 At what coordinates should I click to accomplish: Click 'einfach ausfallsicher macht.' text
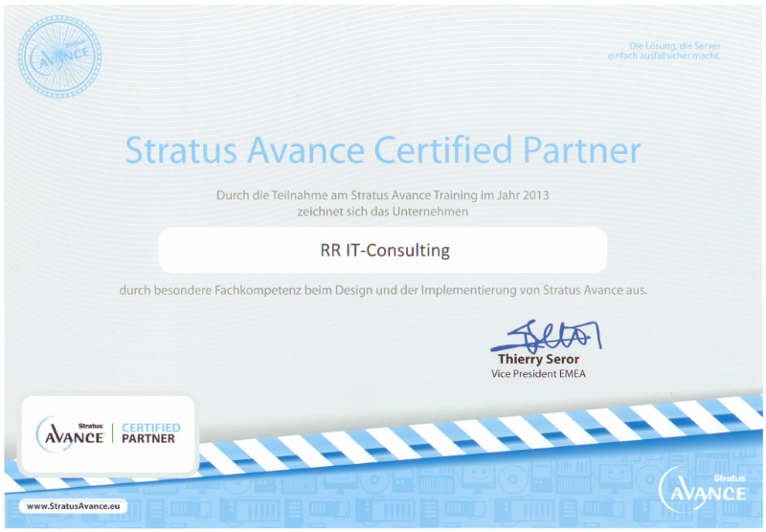pos(664,55)
